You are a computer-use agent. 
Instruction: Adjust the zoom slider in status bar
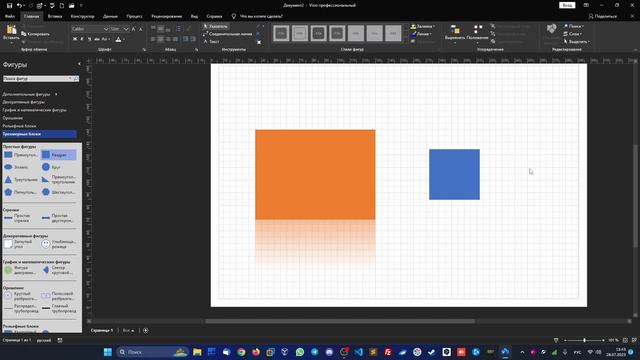pyautogui.click(x=584, y=340)
